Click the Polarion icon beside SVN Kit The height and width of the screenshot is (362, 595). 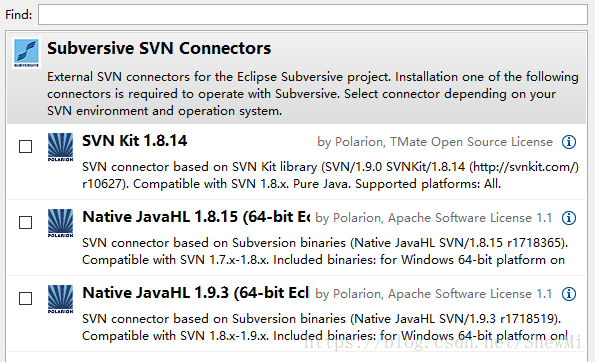(x=61, y=147)
